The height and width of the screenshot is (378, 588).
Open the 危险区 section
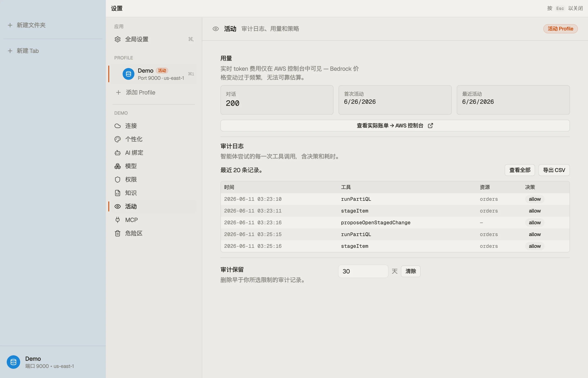tap(154, 233)
